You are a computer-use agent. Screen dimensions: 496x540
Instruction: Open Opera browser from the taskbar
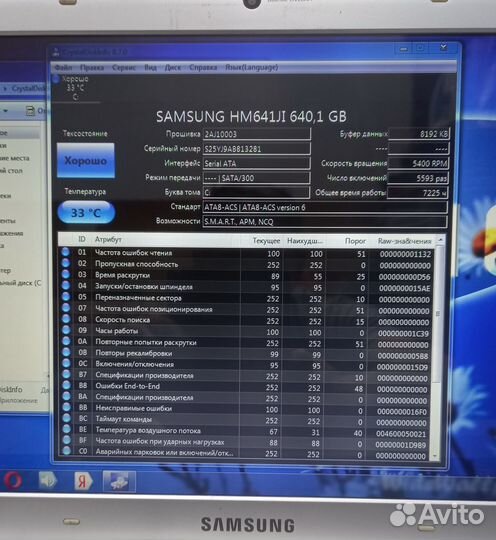coord(14,480)
